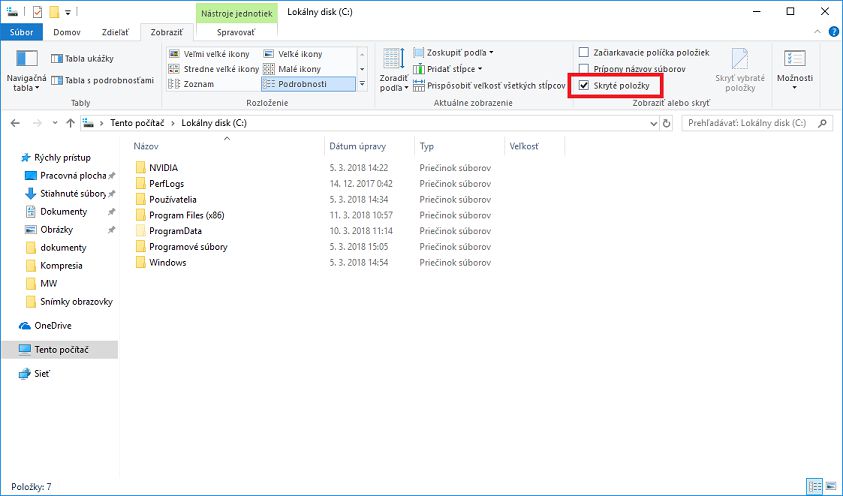The image size is (843, 496).
Task: Go back with the back arrow
Action: coord(15,123)
